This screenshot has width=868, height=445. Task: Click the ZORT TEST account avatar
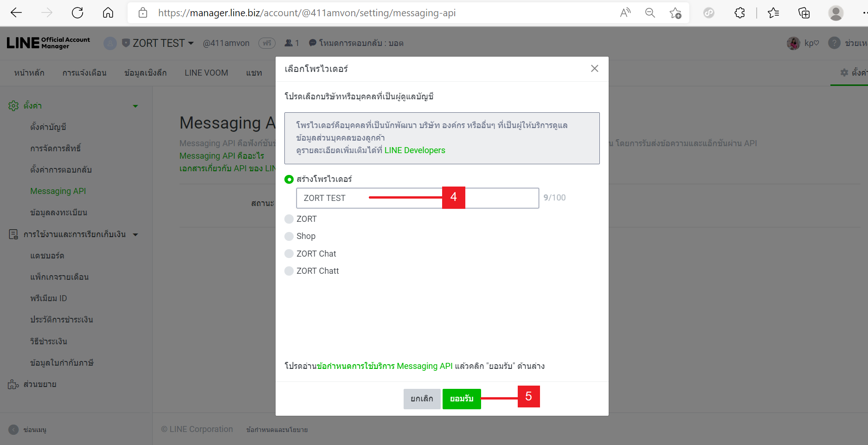(110, 43)
